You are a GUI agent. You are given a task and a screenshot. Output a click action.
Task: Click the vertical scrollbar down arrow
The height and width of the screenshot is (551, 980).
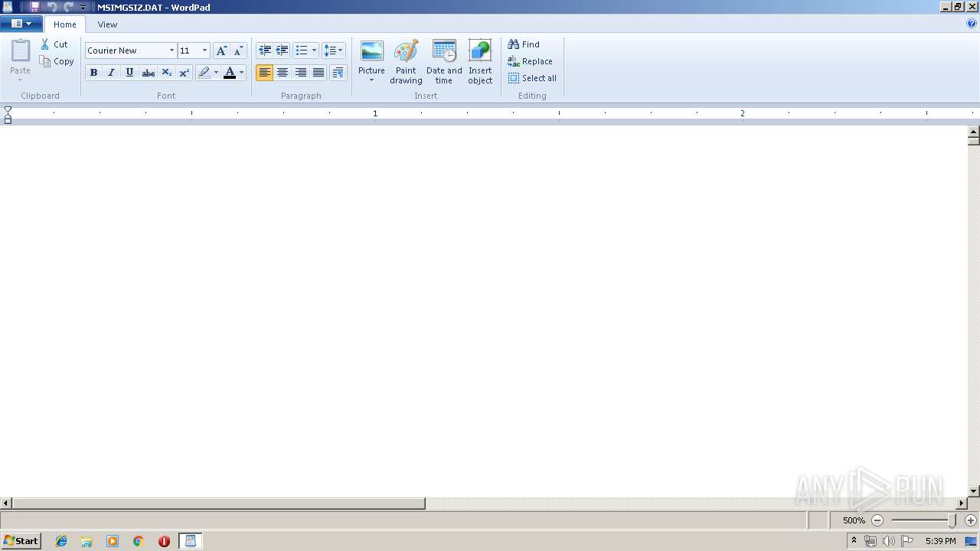pyautogui.click(x=974, y=491)
